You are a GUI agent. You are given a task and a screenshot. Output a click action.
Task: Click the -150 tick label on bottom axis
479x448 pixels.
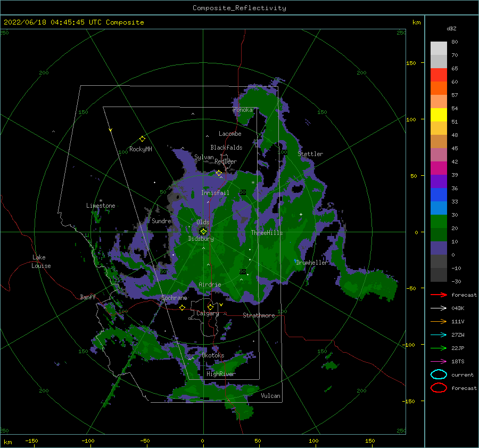31,441
